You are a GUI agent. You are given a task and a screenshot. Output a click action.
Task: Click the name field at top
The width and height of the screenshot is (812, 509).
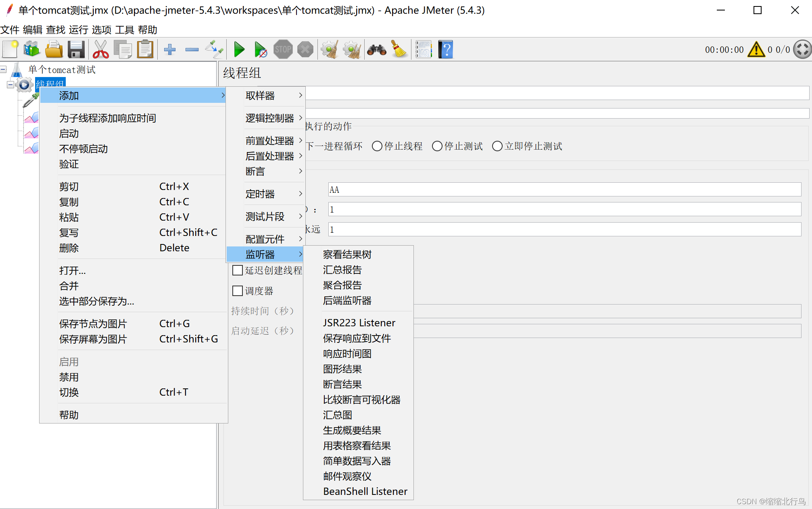point(557,93)
